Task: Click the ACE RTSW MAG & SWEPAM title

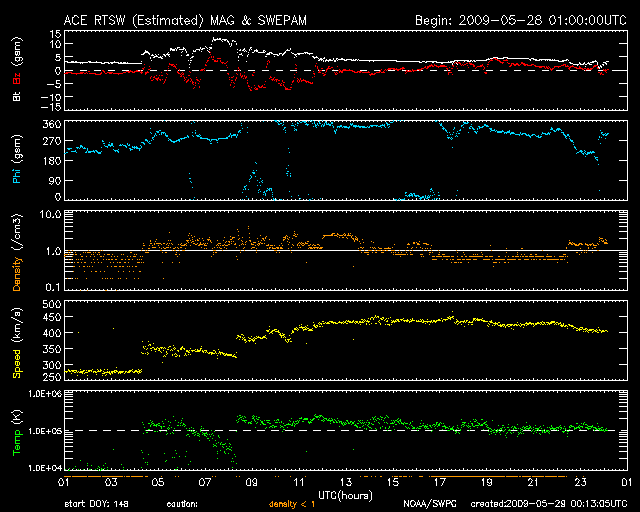Action: [x=191, y=19]
